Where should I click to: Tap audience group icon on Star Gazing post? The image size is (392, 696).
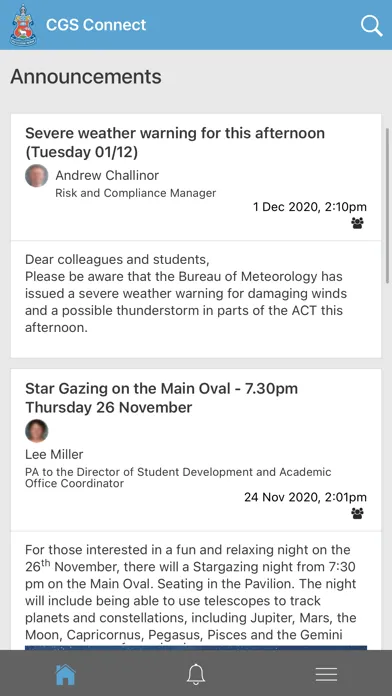tap(357, 514)
